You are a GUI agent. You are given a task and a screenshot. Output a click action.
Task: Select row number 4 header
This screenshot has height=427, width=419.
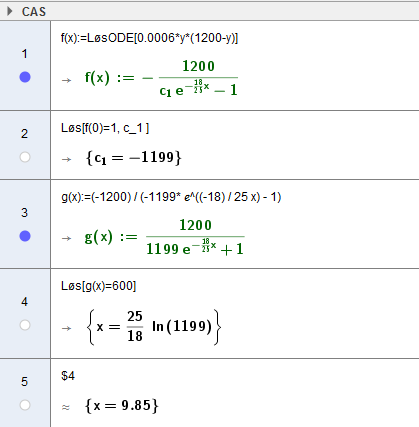25,302
